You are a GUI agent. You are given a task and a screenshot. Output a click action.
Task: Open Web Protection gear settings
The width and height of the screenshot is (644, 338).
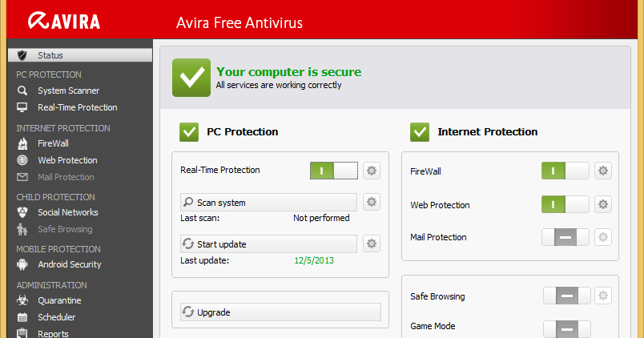point(602,204)
